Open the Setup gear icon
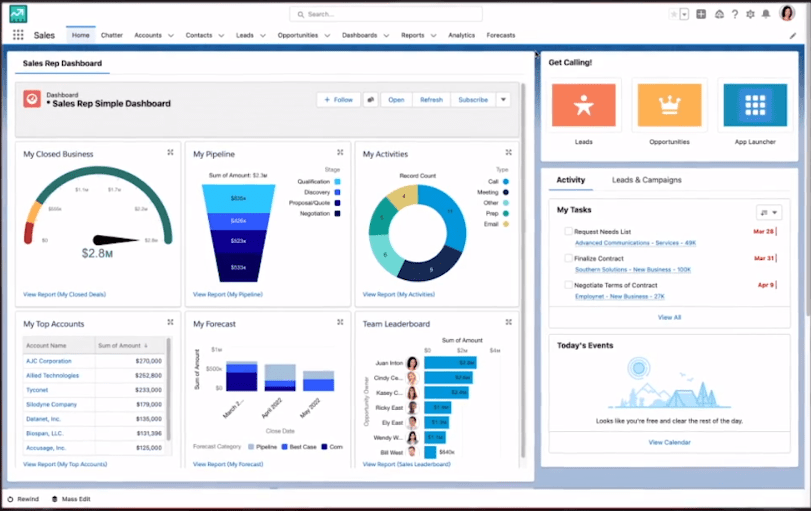The width and height of the screenshot is (811, 511). [x=750, y=14]
